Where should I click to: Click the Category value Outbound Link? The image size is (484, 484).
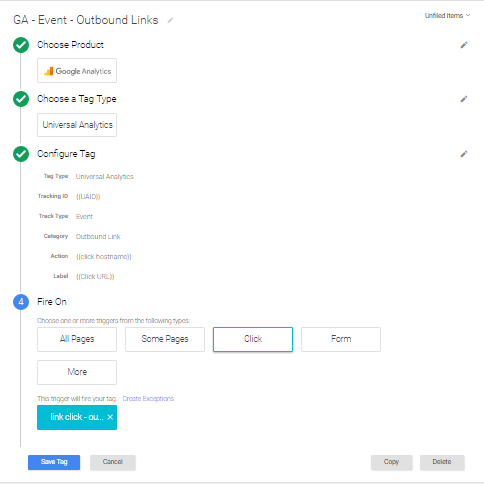[x=98, y=236]
